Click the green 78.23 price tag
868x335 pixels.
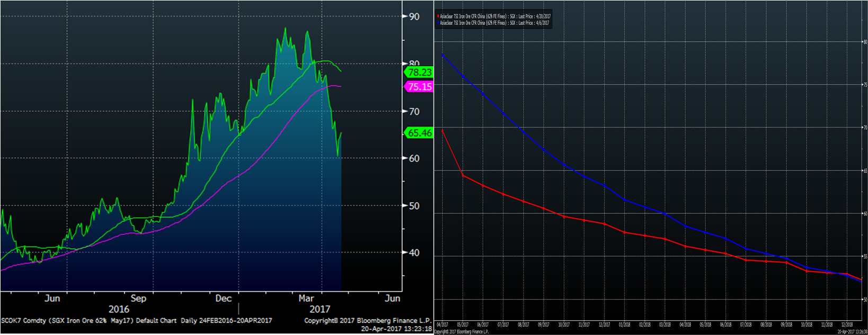point(419,72)
